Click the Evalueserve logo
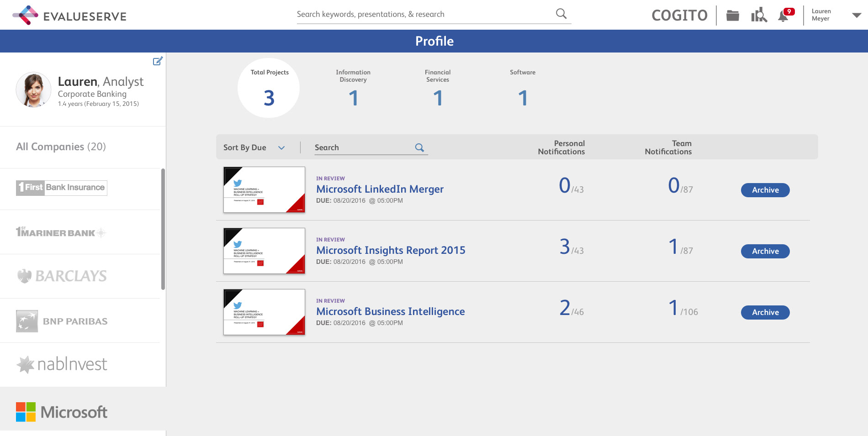 (69, 16)
